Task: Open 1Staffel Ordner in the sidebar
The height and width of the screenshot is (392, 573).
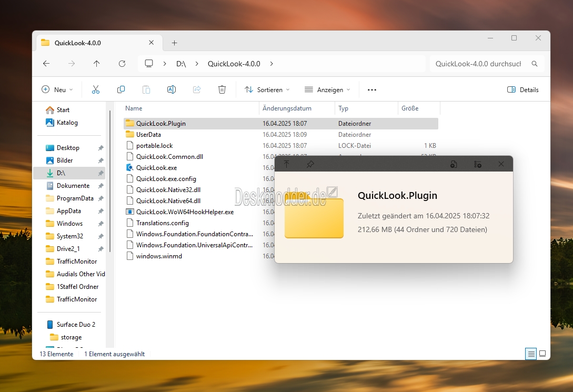Action: pos(69,286)
